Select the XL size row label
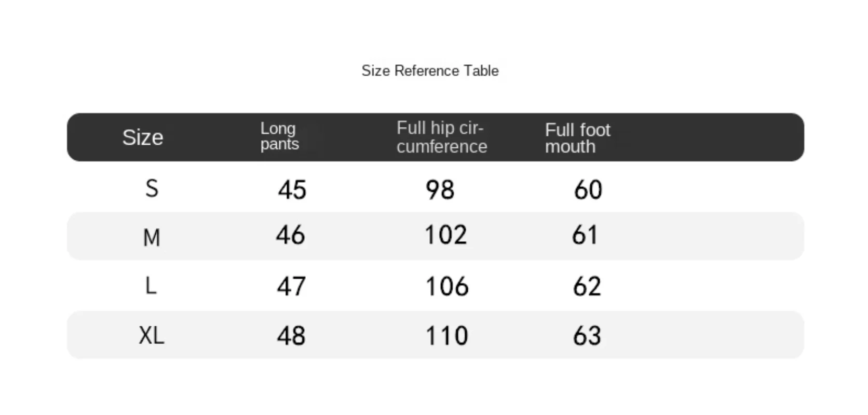 pyautogui.click(x=151, y=335)
